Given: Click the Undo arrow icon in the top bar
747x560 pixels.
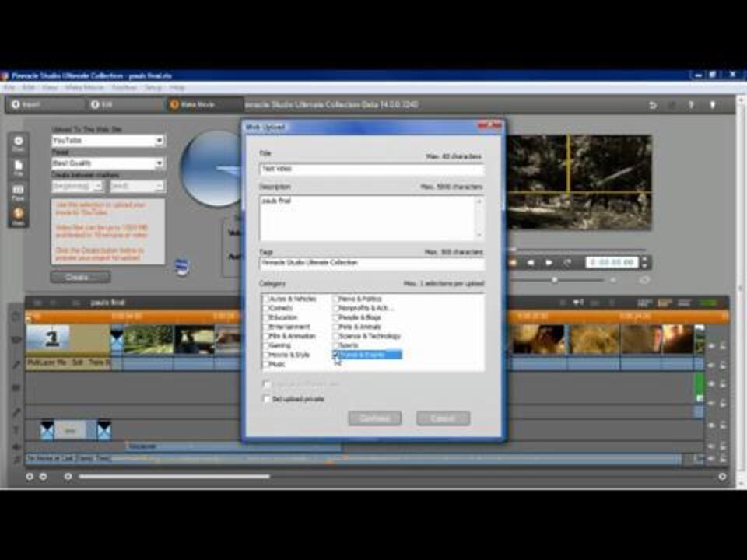Looking at the screenshot, I should 653,105.
